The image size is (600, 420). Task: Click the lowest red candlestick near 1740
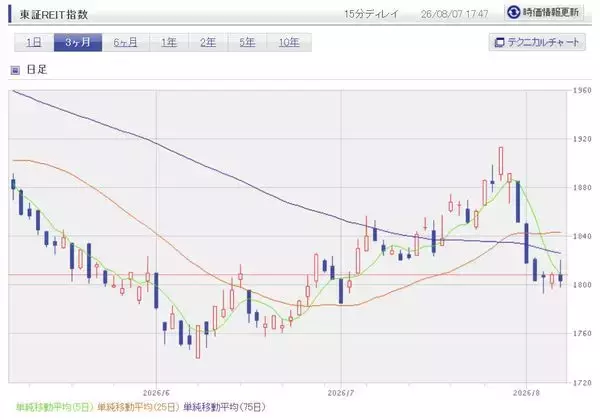(x=198, y=342)
